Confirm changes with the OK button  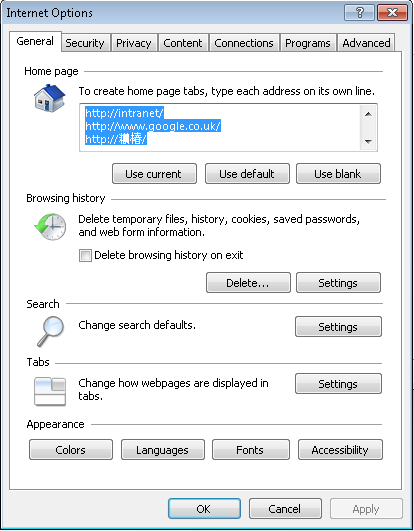(x=204, y=508)
